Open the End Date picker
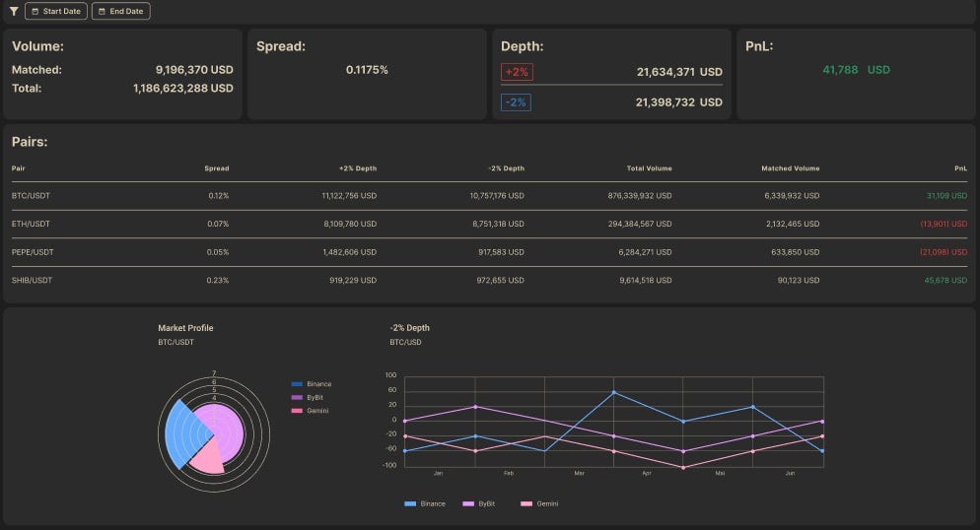Image resolution: width=980 pixels, height=530 pixels. pyautogui.click(x=120, y=11)
